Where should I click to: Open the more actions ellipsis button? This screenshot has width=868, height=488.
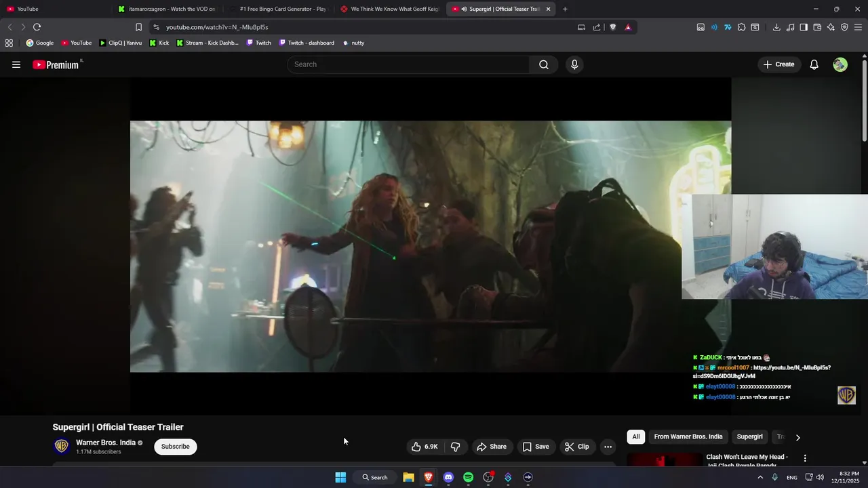[x=608, y=447]
